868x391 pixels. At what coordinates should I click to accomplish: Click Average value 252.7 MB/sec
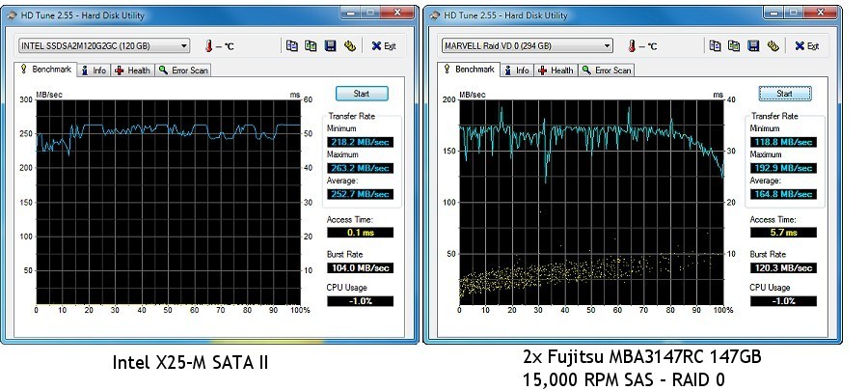point(360,194)
